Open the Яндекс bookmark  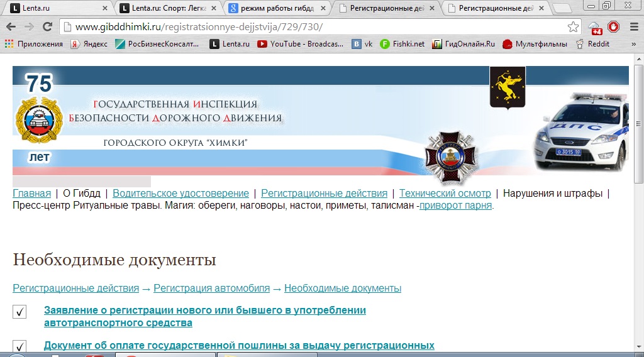click(x=89, y=44)
